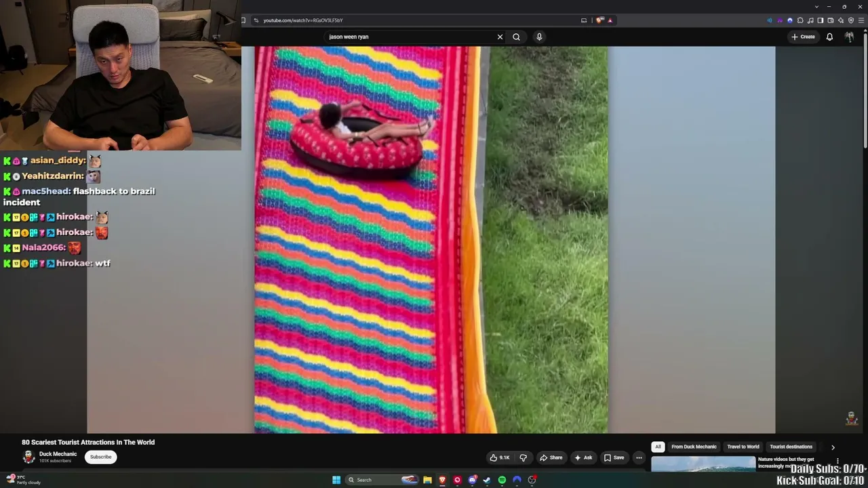
Task: Show more filter chips with right arrow
Action: pos(833,447)
